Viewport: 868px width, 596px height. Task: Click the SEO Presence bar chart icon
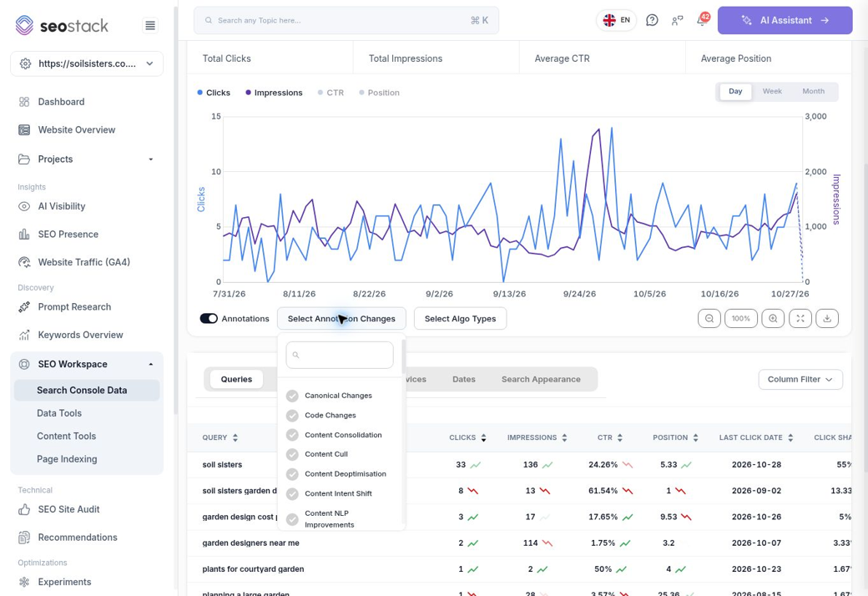click(x=24, y=235)
